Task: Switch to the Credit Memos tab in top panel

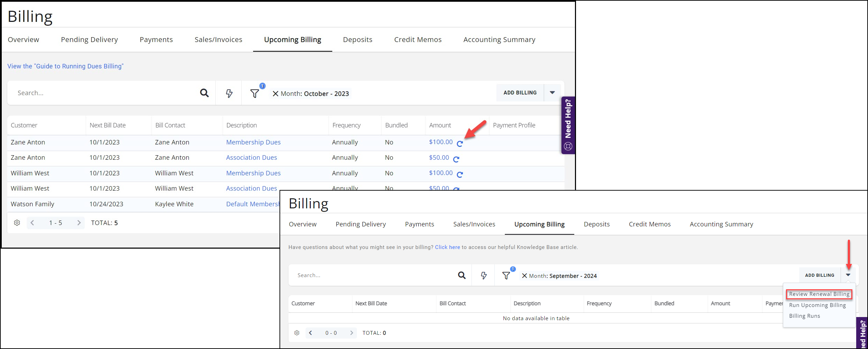Action: 418,40
